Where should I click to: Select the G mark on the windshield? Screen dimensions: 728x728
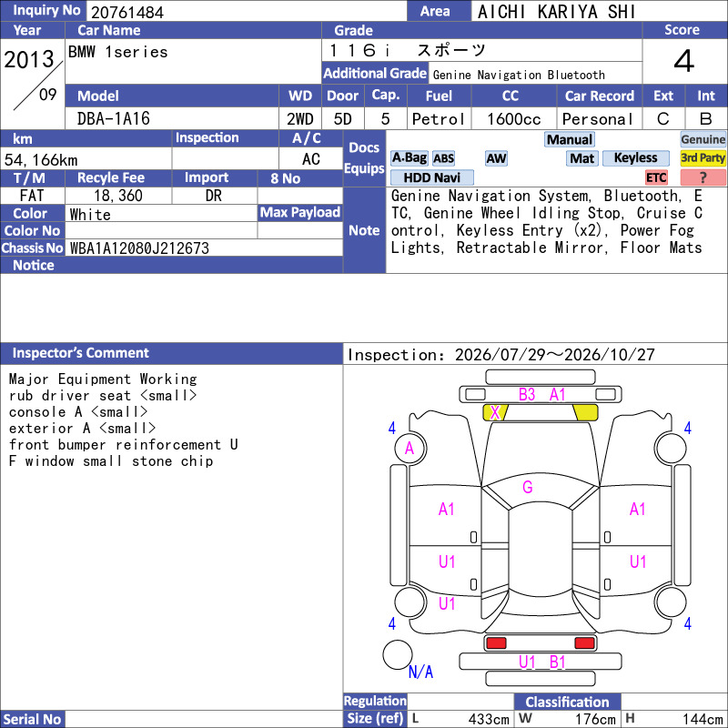pyautogui.click(x=528, y=487)
